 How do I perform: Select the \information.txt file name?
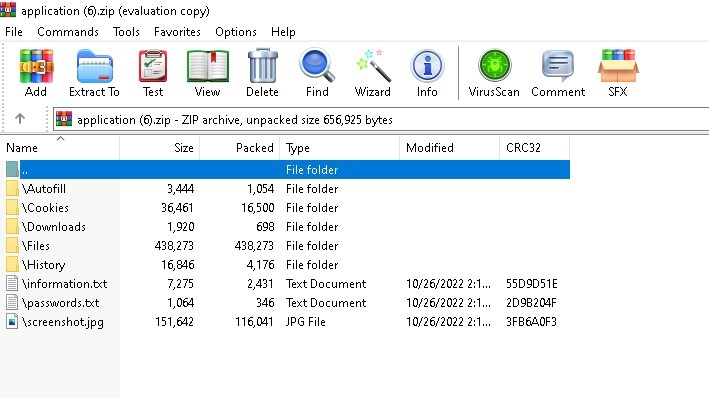tap(65, 284)
